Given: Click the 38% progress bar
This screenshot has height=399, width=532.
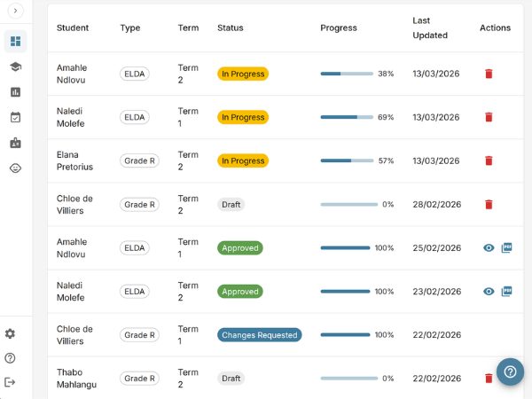Looking at the screenshot, I should [x=347, y=74].
